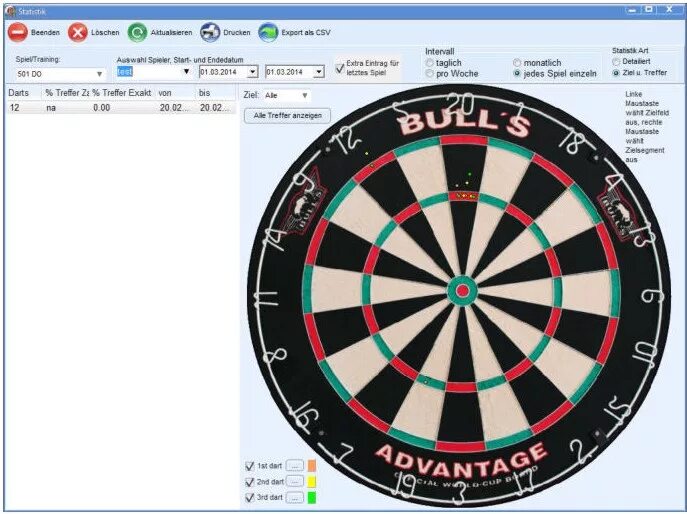Open the Ziel Alle dropdown

pos(305,95)
